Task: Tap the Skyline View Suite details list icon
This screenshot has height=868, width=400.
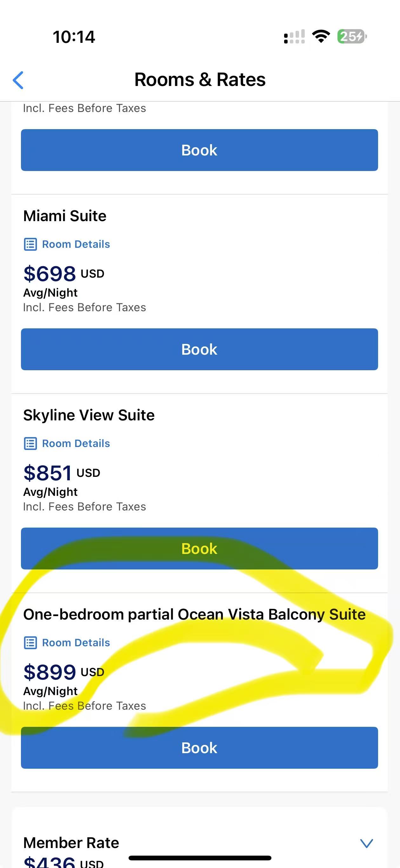Action: (x=30, y=444)
